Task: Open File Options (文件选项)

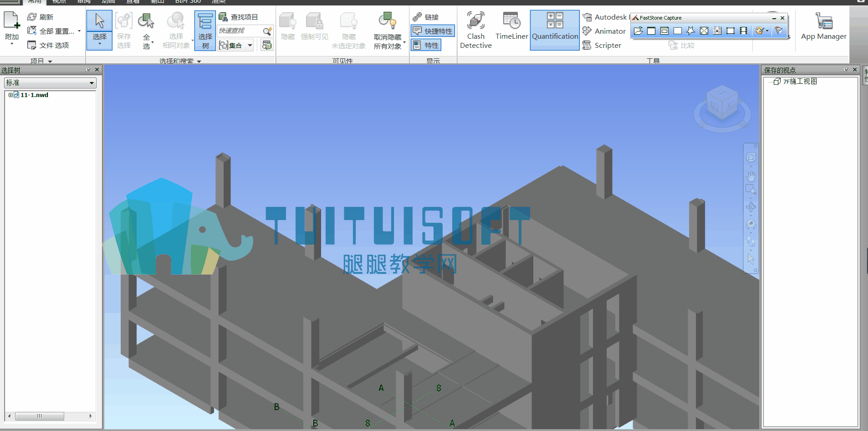Action: tap(48, 45)
